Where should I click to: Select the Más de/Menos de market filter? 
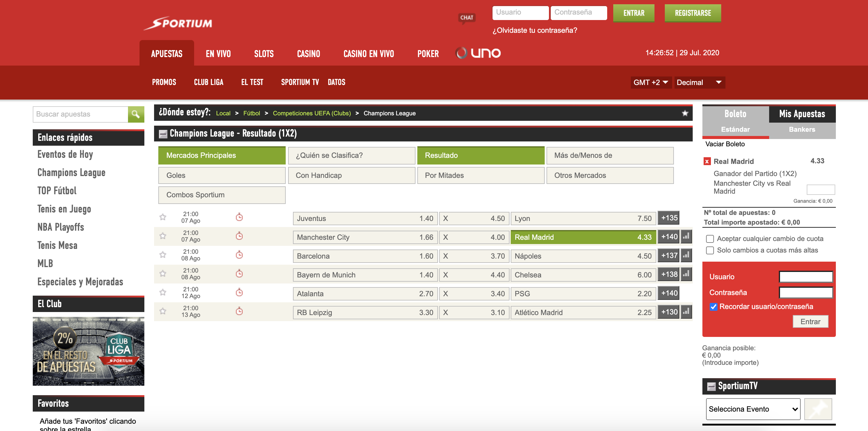click(x=610, y=155)
